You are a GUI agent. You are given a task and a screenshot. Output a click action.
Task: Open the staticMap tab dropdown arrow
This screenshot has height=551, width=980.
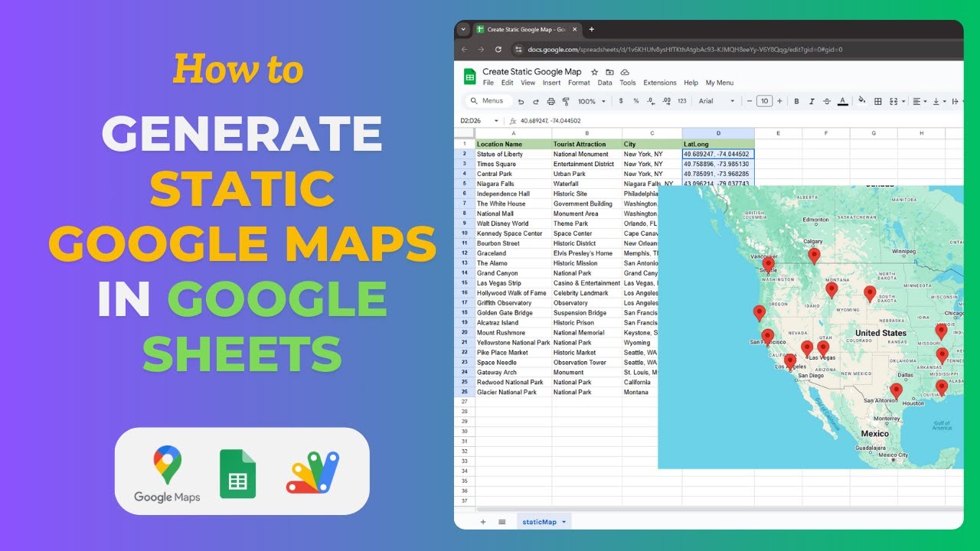[x=564, y=522]
